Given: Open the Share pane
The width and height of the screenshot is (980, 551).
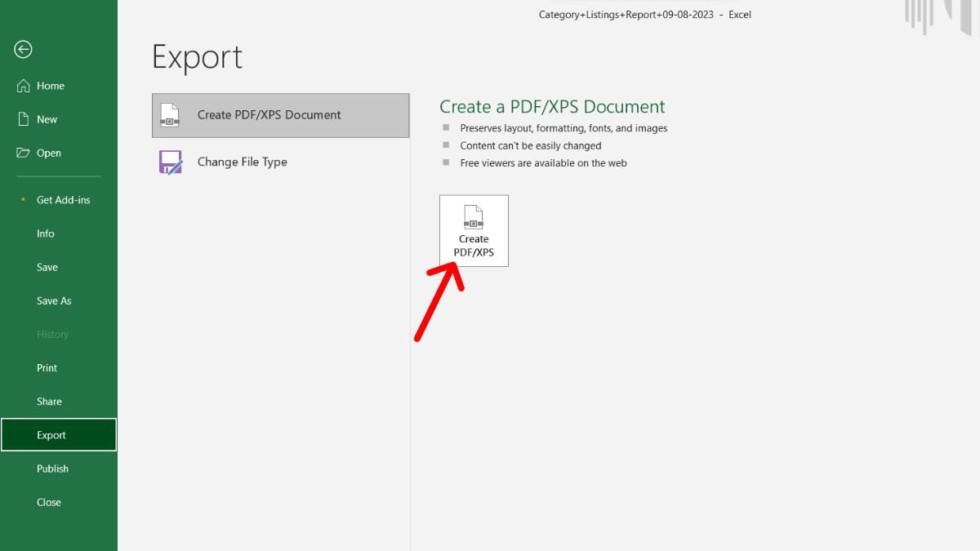Looking at the screenshot, I should (49, 401).
